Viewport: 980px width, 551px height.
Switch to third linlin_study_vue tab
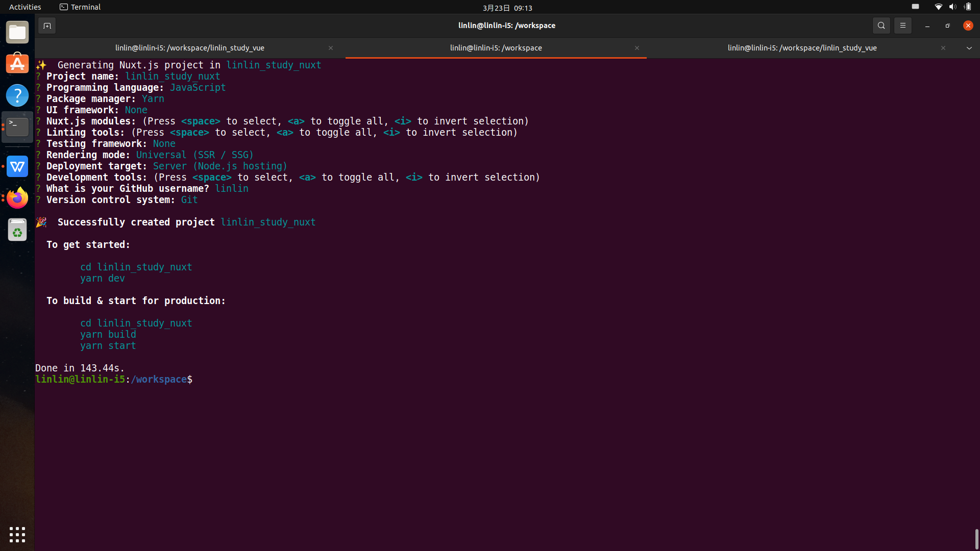pos(802,48)
